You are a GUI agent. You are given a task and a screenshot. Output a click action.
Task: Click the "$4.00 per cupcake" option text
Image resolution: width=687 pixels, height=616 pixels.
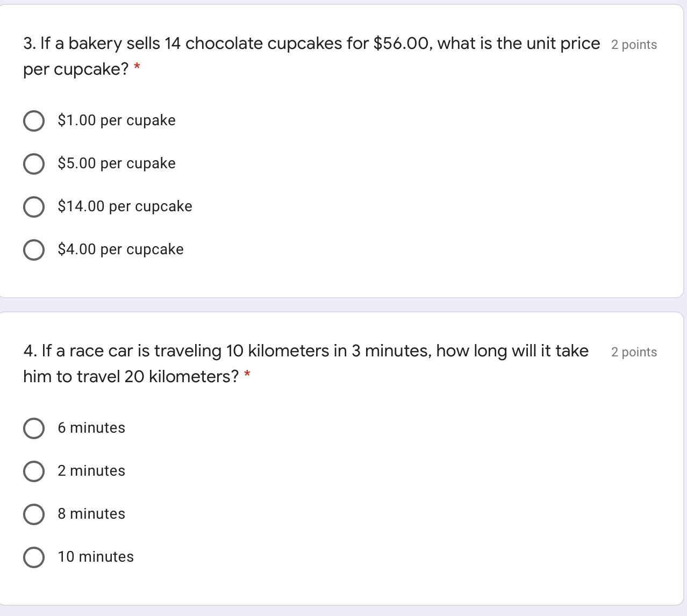point(120,249)
